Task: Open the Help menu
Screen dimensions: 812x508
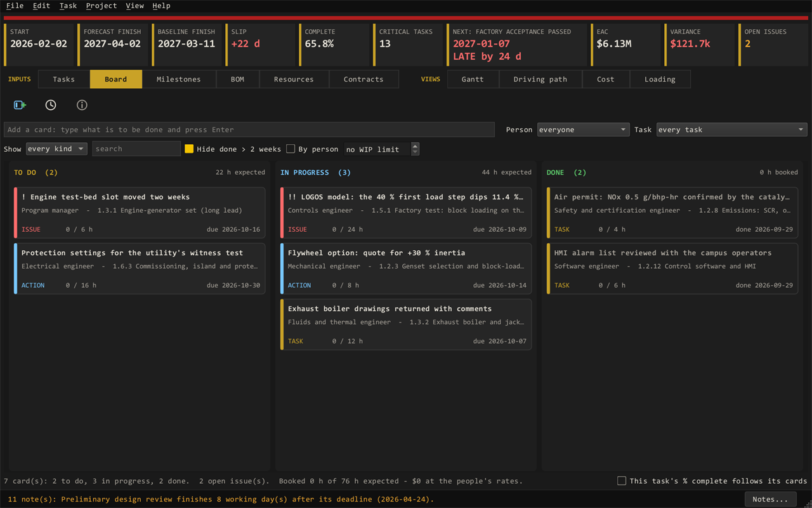Action: [x=161, y=6]
